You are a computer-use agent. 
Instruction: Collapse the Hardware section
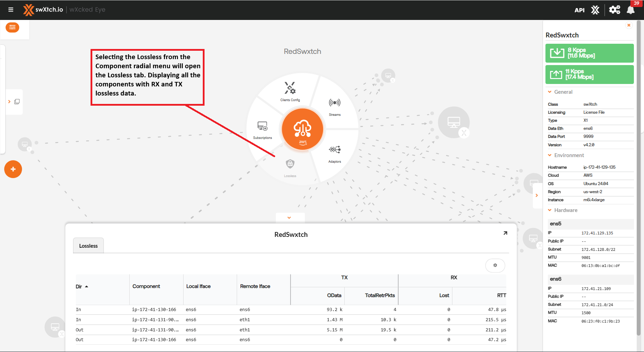(x=550, y=210)
